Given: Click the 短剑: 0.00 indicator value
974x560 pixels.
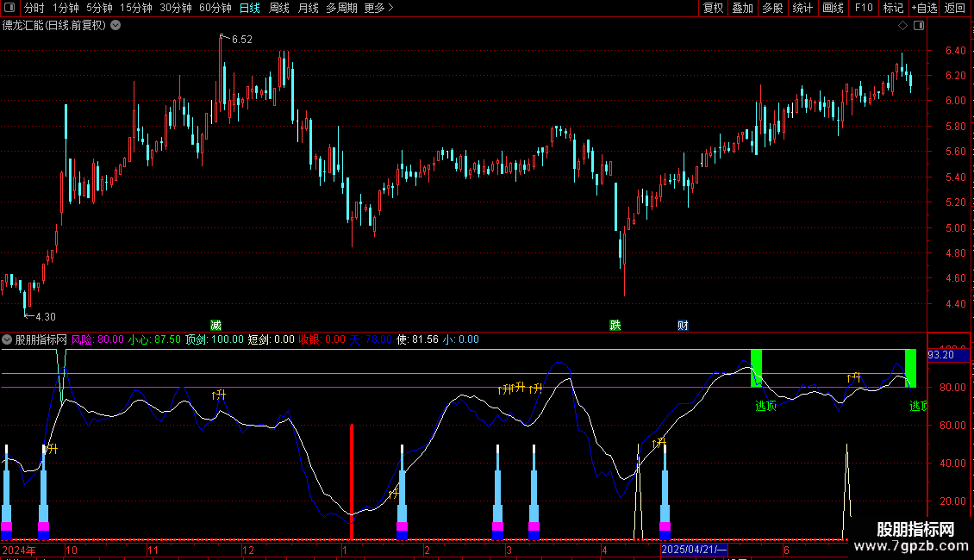Looking at the screenshot, I should (271, 339).
